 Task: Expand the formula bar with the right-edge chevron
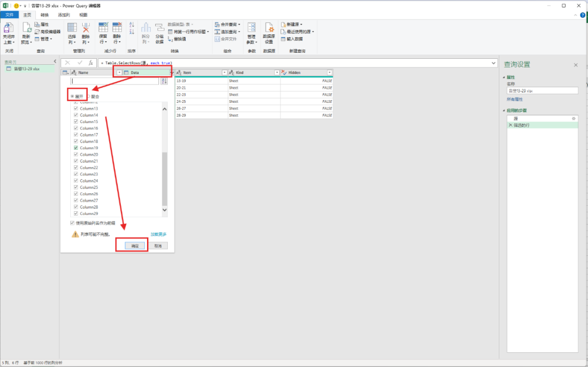point(493,63)
